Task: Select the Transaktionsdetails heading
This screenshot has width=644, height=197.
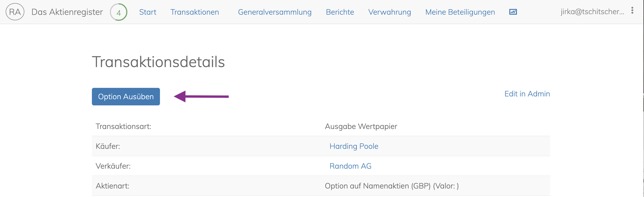Action: [158, 62]
